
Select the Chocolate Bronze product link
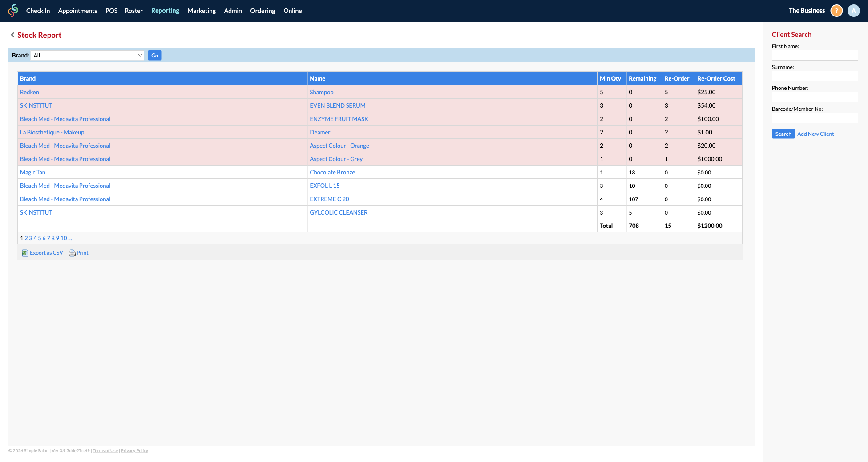click(x=332, y=172)
